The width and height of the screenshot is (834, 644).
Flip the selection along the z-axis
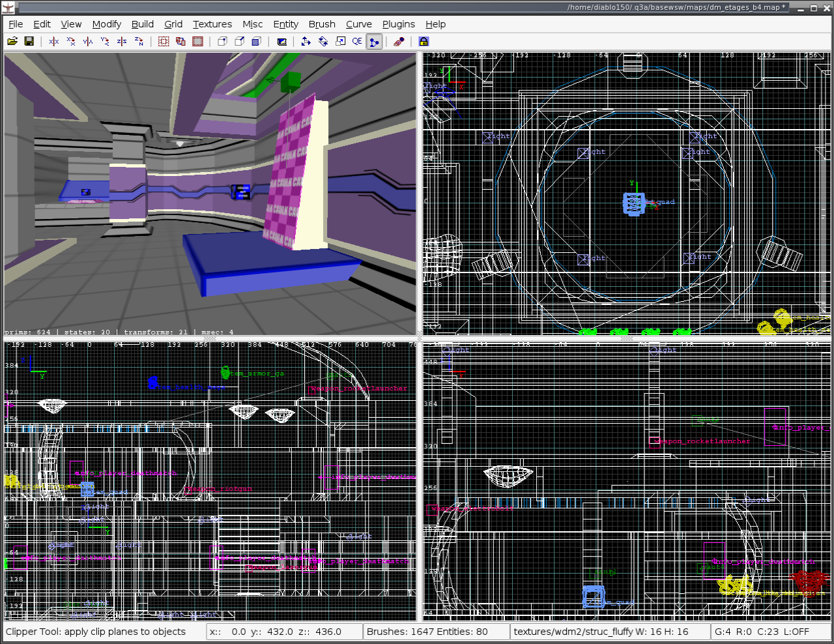(x=122, y=41)
